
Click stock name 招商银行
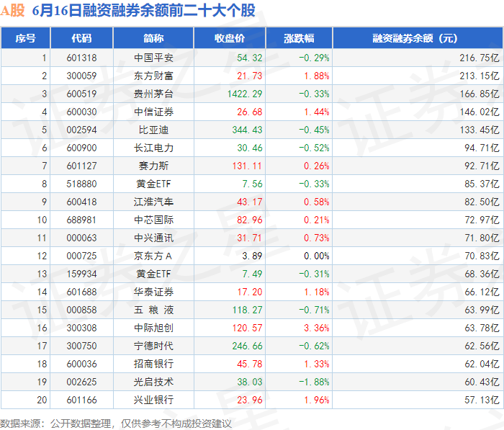(153, 364)
